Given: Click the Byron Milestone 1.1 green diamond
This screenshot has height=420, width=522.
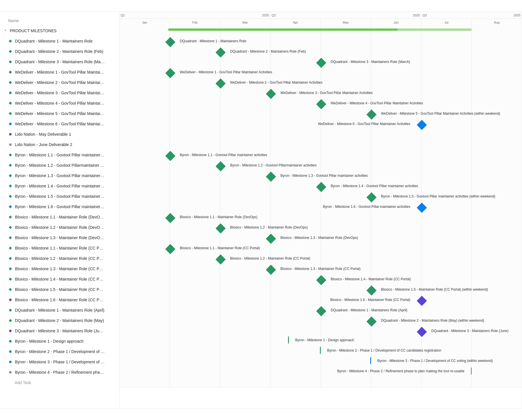Looking at the screenshot, I should [170, 156].
